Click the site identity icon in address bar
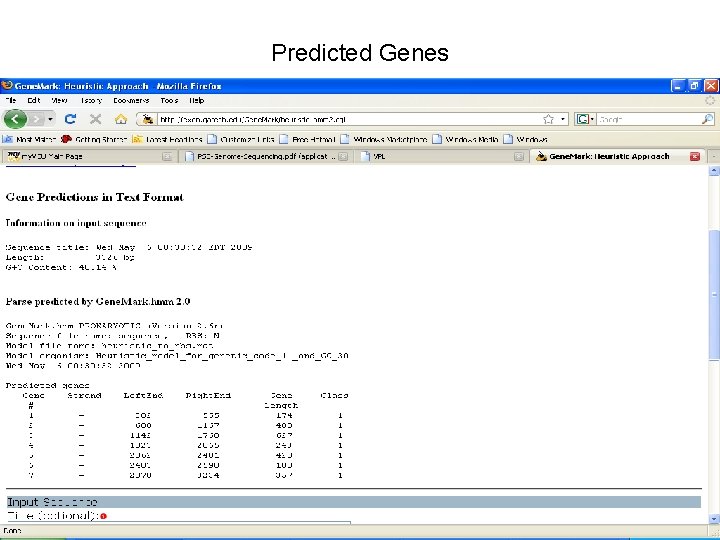 point(147,119)
